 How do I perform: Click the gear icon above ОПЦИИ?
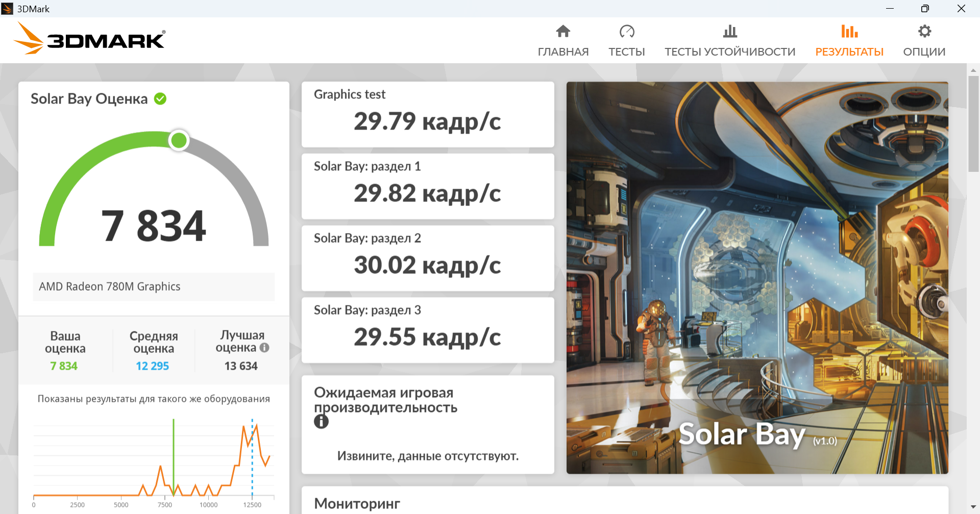[x=924, y=32]
